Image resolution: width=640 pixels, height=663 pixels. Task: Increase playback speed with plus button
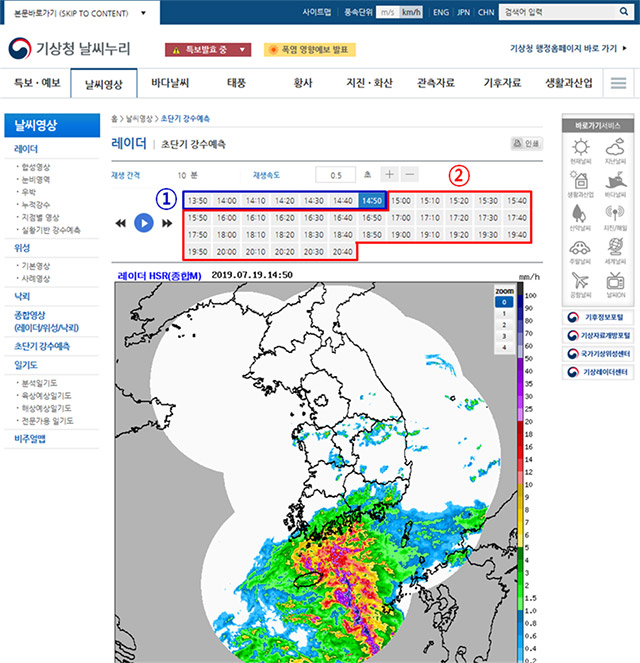click(389, 174)
